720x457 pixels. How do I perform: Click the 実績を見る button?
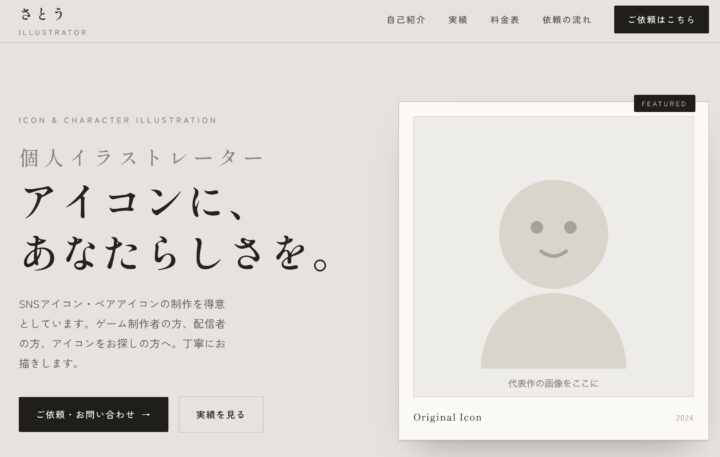click(x=221, y=414)
